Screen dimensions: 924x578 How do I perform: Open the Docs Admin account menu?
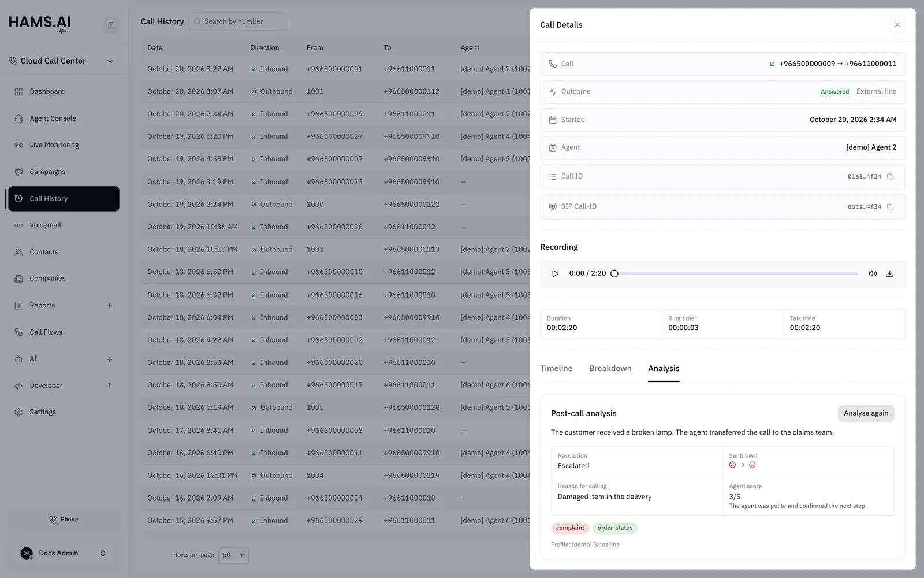[x=64, y=553]
